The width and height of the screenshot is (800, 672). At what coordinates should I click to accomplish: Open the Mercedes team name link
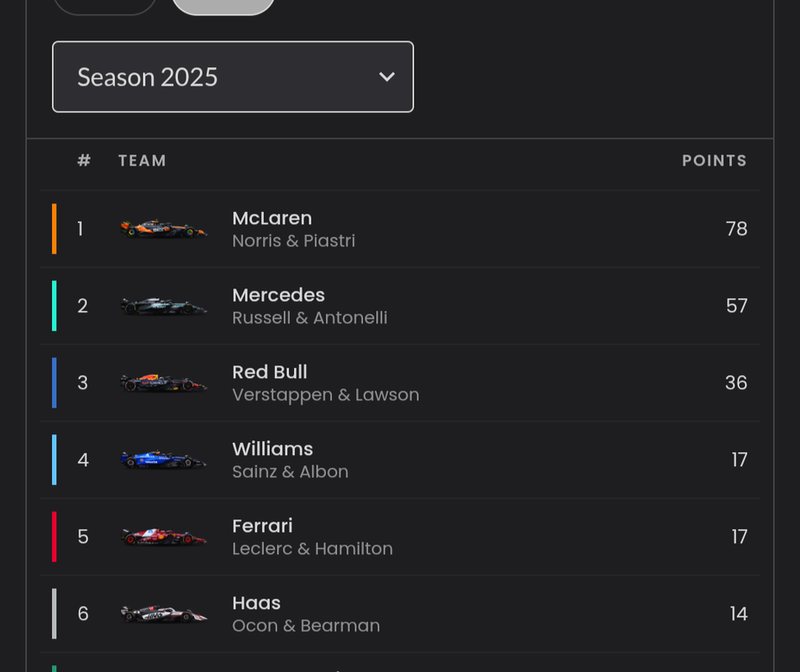279,295
